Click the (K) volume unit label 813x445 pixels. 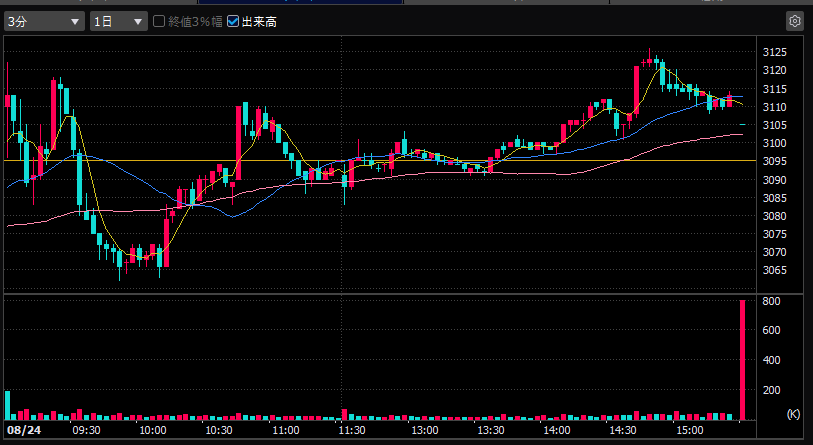pos(793,414)
